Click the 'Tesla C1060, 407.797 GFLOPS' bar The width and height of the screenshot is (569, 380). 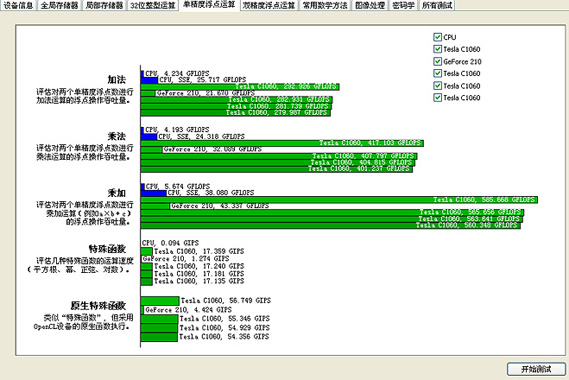tap(279, 156)
